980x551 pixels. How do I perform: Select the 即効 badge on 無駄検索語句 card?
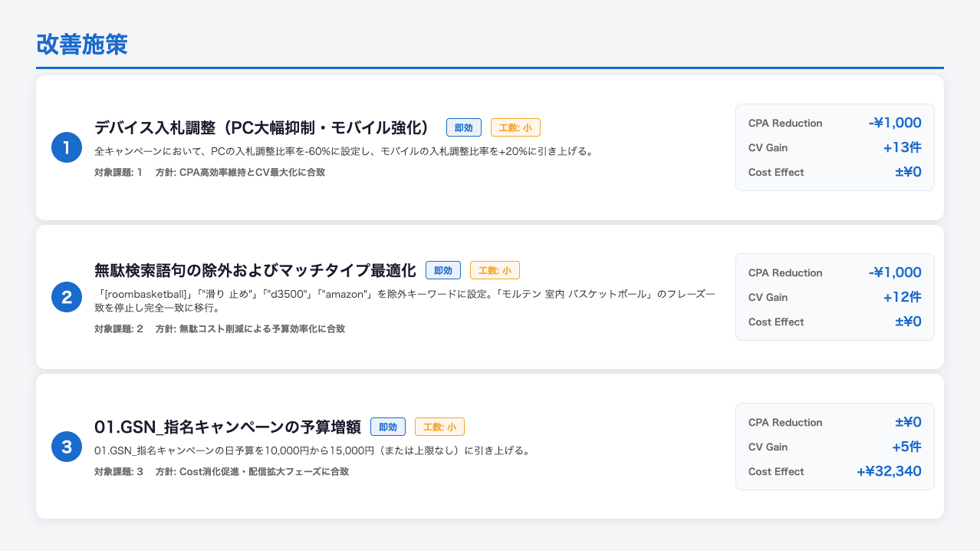coord(443,270)
